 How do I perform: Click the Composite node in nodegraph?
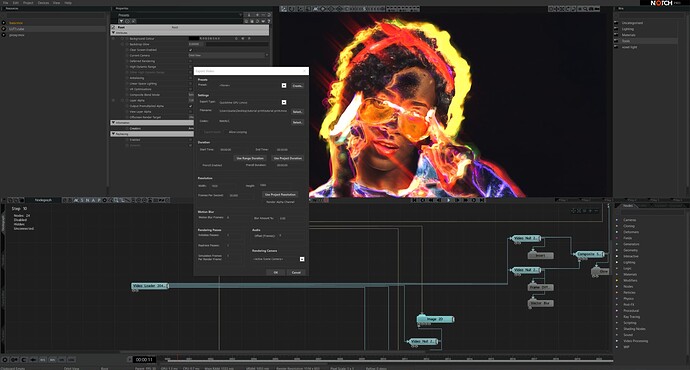(590, 254)
